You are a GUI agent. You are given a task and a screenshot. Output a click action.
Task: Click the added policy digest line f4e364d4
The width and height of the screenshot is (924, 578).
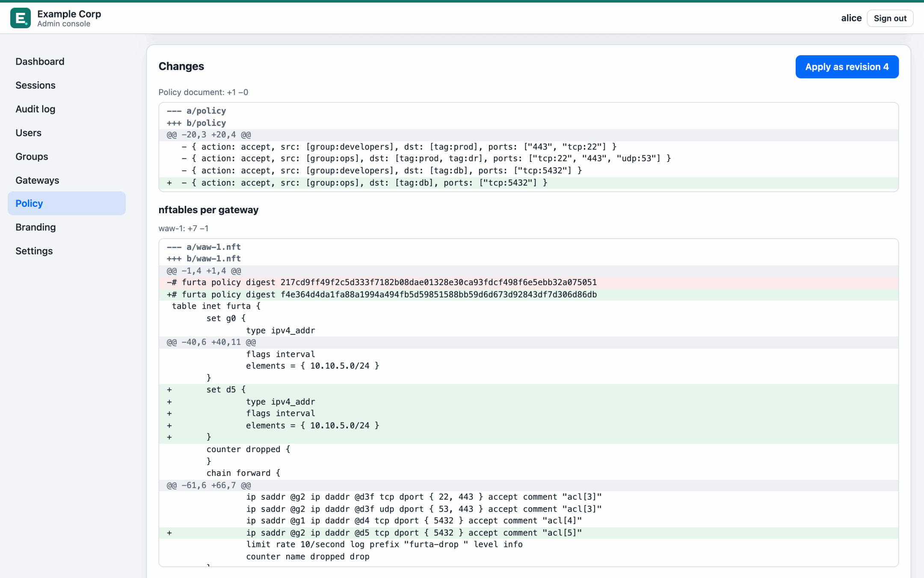coord(528,295)
